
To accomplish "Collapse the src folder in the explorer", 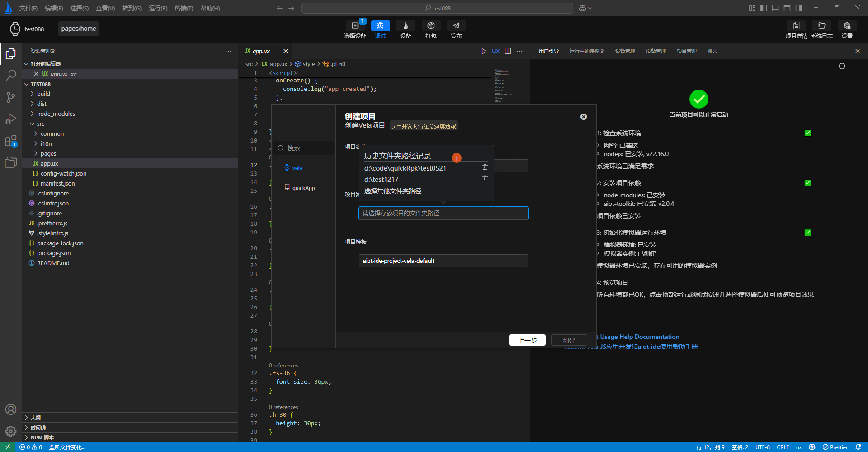I will click(x=40, y=124).
